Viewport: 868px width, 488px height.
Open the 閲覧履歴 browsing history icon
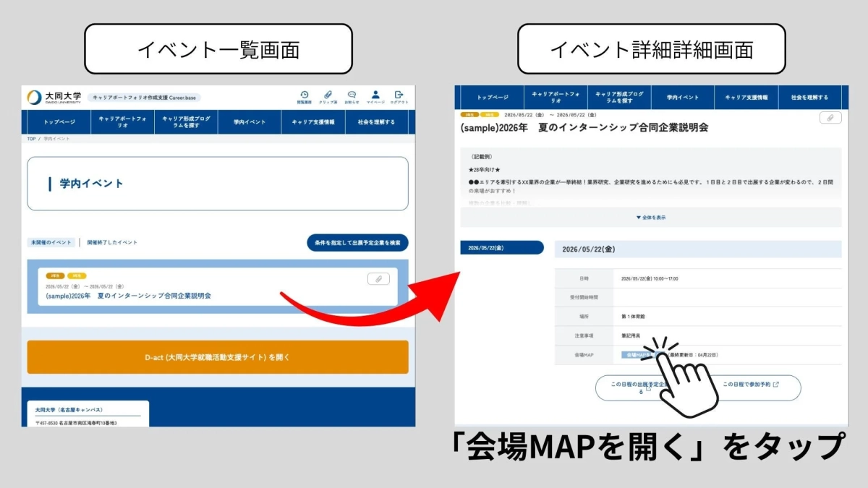(305, 95)
